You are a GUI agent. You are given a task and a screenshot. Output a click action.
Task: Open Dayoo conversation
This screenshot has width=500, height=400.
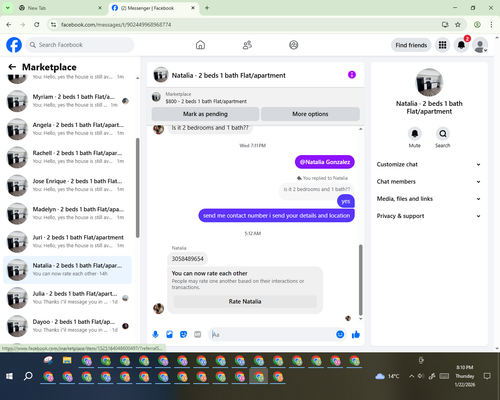[x=68, y=326]
